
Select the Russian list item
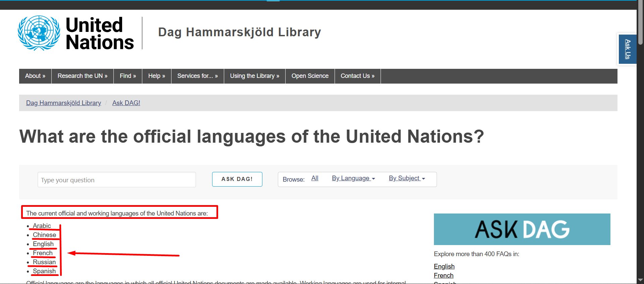point(44,262)
